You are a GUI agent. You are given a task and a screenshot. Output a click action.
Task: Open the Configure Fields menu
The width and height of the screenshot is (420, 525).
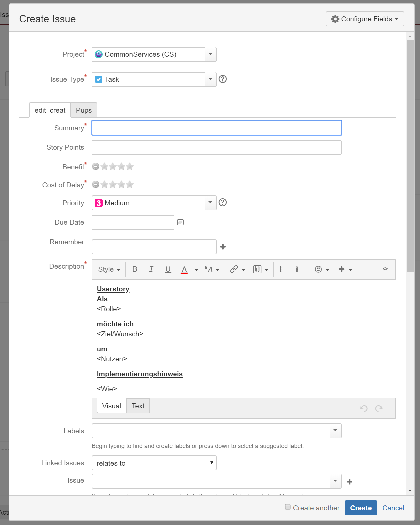[365, 19]
